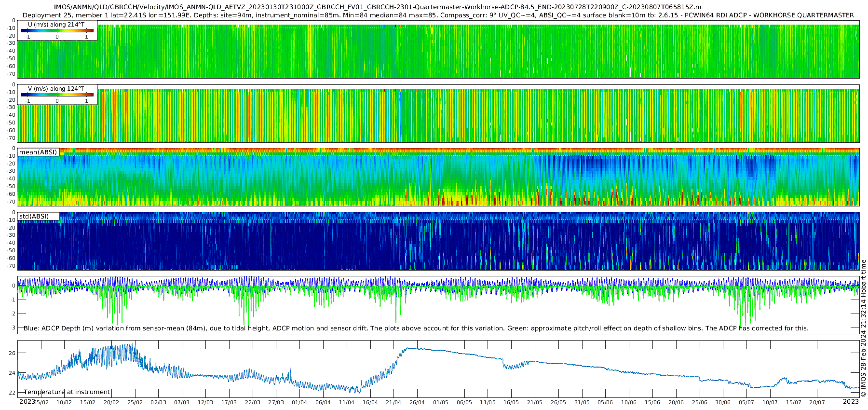Click the 2023 year label at bottom left
The height and width of the screenshot is (410, 868).
click(27, 401)
